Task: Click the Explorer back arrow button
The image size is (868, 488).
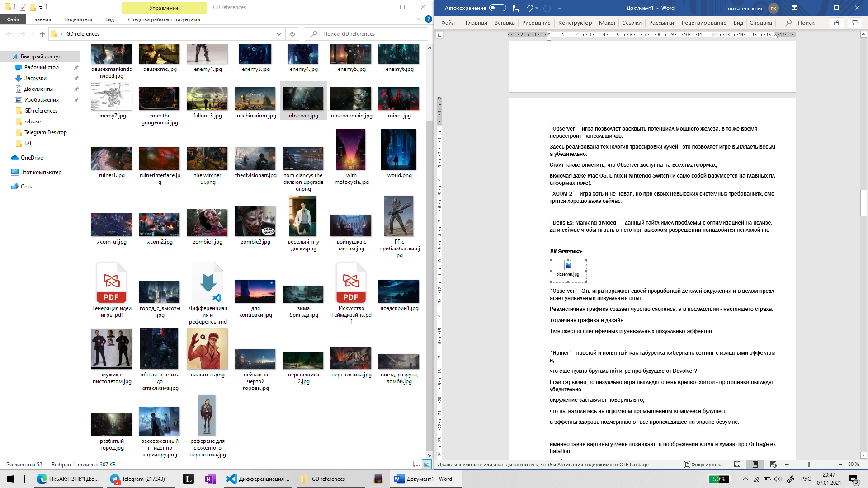Action: pos(9,34)
